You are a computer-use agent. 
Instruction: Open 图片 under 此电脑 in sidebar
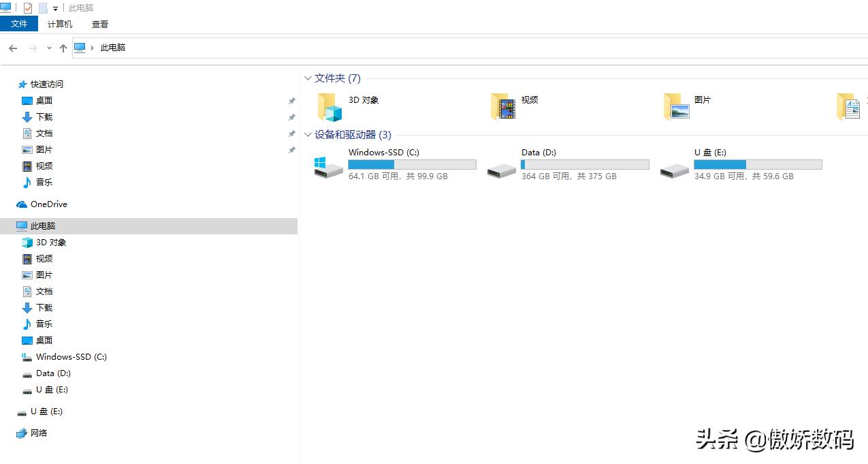(x=44, y=275)
